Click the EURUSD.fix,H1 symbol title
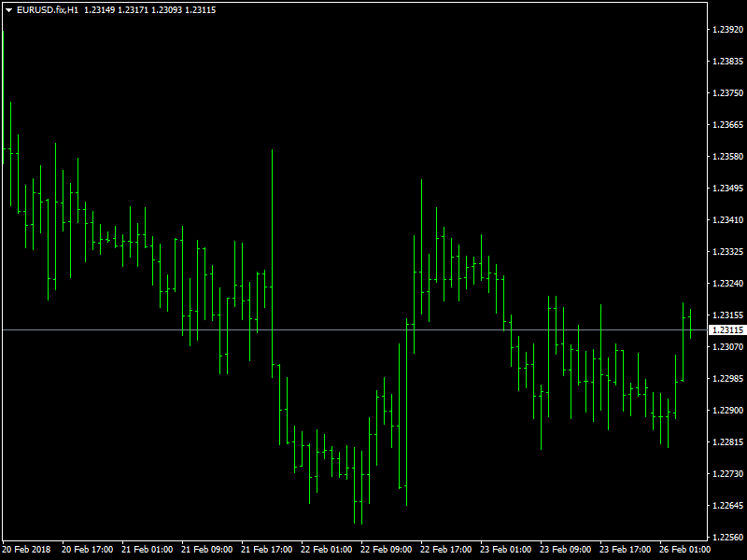747x560 pixels. click(48, 10)
